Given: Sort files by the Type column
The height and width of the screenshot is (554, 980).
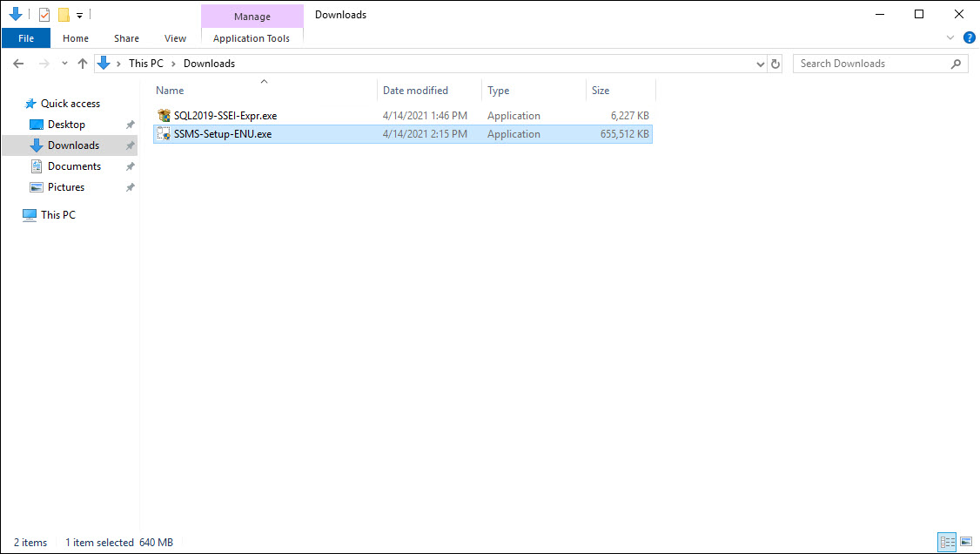Looking at the screenshot, I should [534, 90].
